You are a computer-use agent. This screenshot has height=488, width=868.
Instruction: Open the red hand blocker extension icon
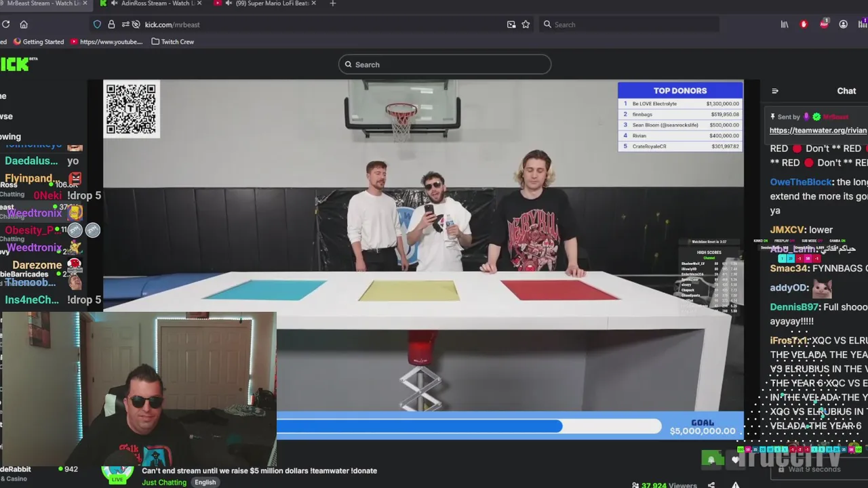pyautogui.click(x=804, y=24)
